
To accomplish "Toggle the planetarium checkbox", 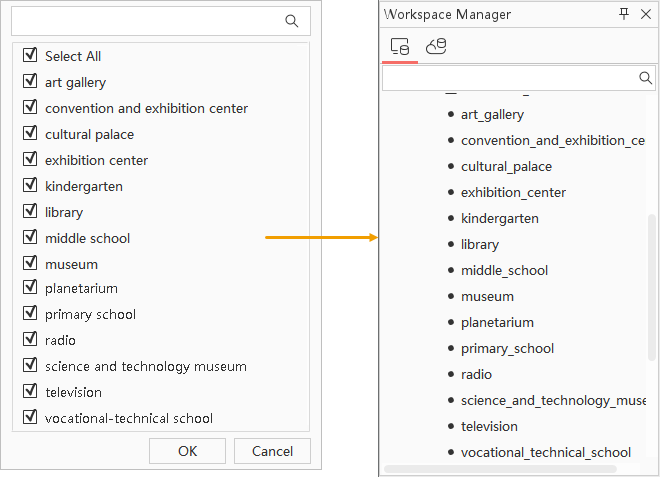I will pyautogui.click(x=30, y=288).
